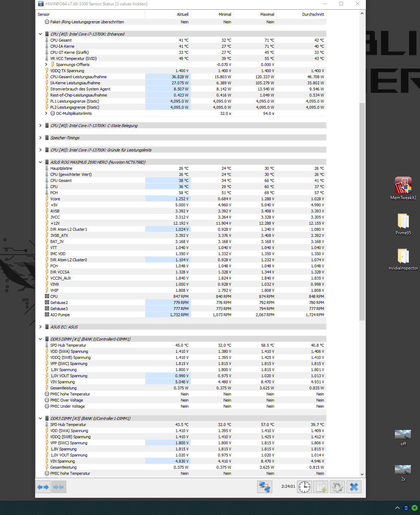
Task: Collapse the DDR5 DIMM [#3] section
Action: (x=40, y=418)
